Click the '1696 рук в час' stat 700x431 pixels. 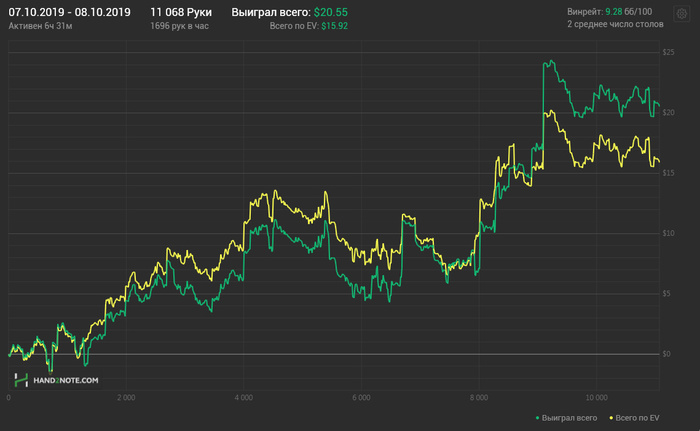181,24
